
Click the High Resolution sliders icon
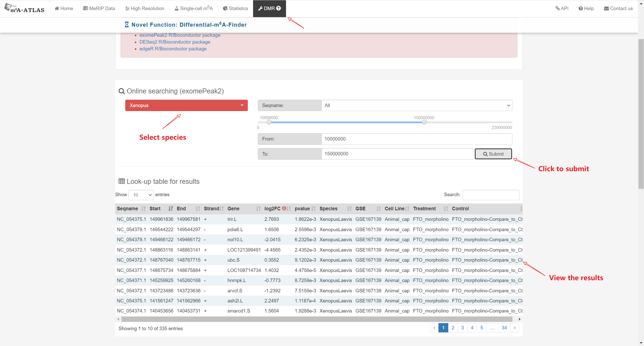[x=127, y=9]
